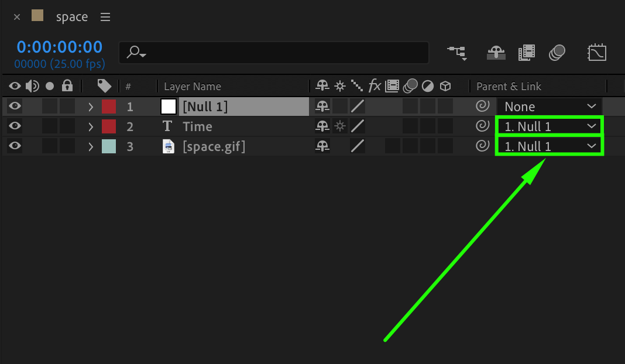Open the space panel menu
The height and width of the screenshot is (364, 625).
point(105,17)
